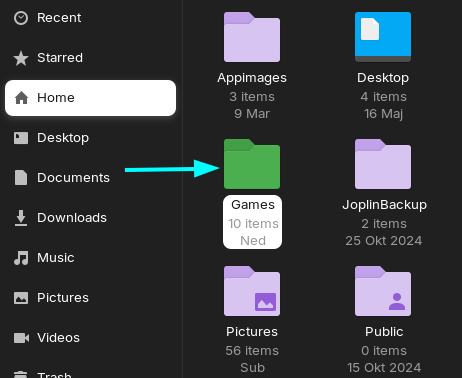Click the Recent clock icon
462x378 pixels.
point(21,18)
